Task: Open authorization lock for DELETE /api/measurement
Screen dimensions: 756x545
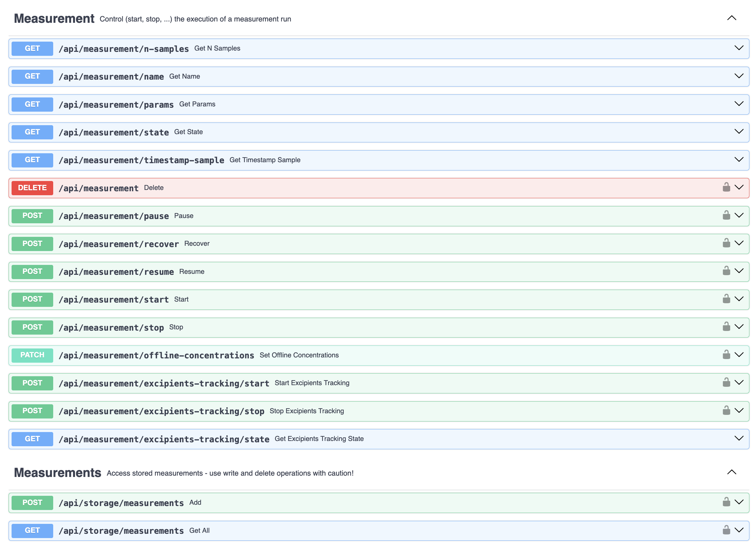Action: [727, 187]
